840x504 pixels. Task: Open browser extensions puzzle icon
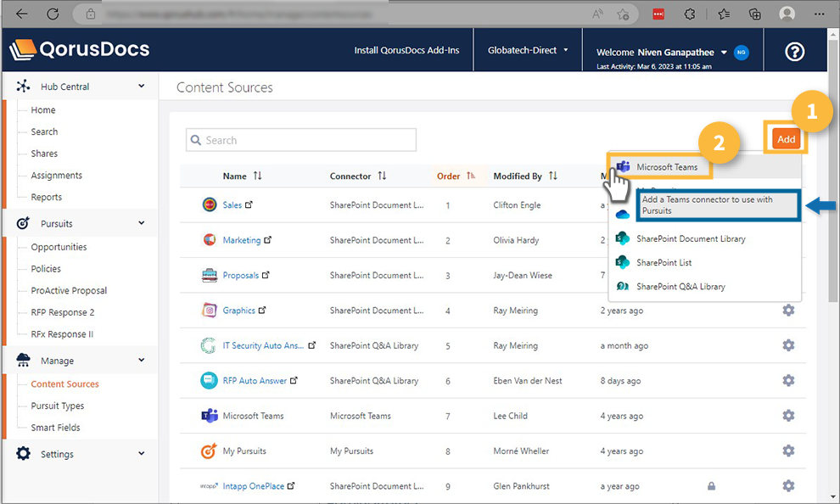coord(690,14)
